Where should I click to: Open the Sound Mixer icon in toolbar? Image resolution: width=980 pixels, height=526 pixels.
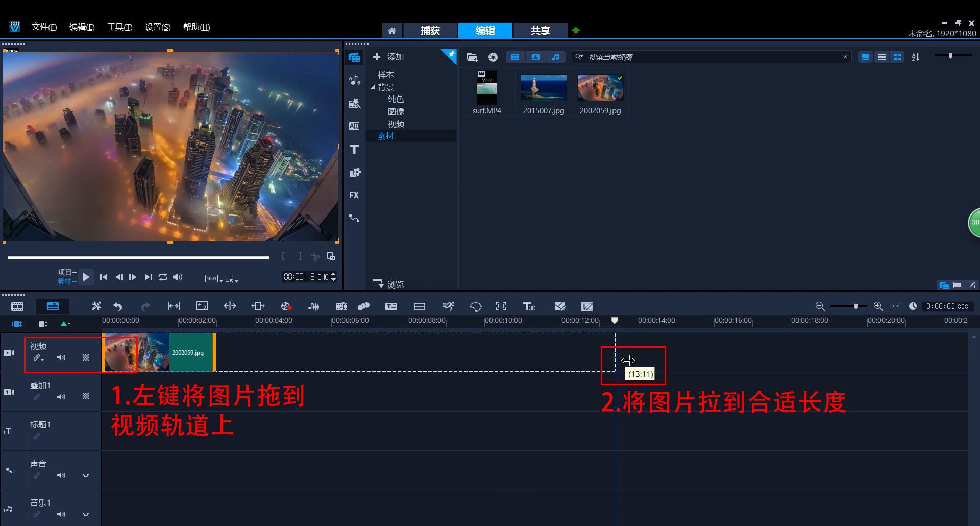coord(313,306)
